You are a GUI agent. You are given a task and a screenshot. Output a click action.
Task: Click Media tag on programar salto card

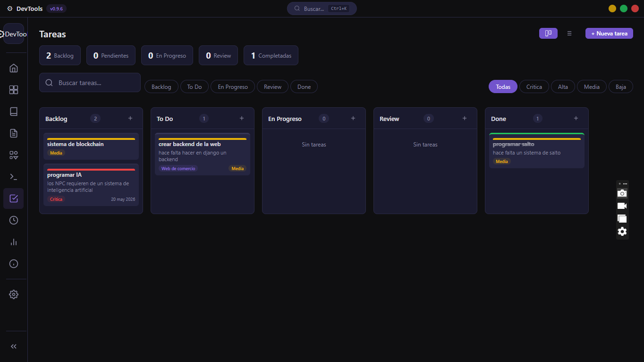502,162
